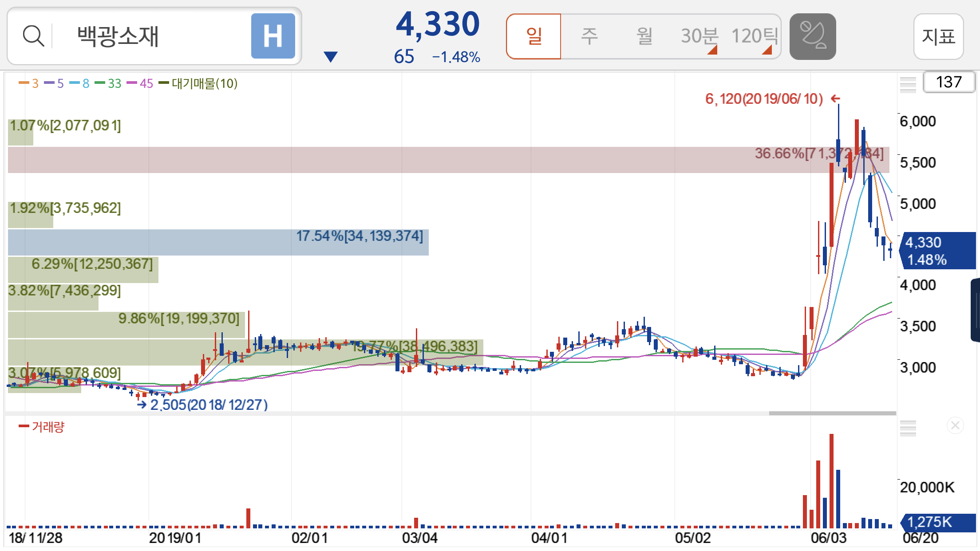Toggle the satellite drawing tool icon
This screenshot has width=980, height=551.
pos(813,36)
